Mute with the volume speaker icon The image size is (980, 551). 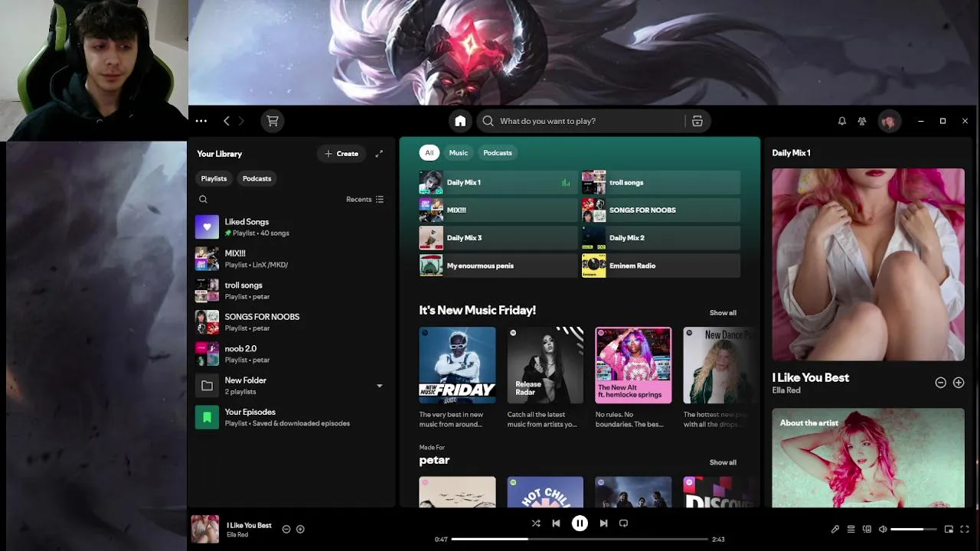(883, 529)
